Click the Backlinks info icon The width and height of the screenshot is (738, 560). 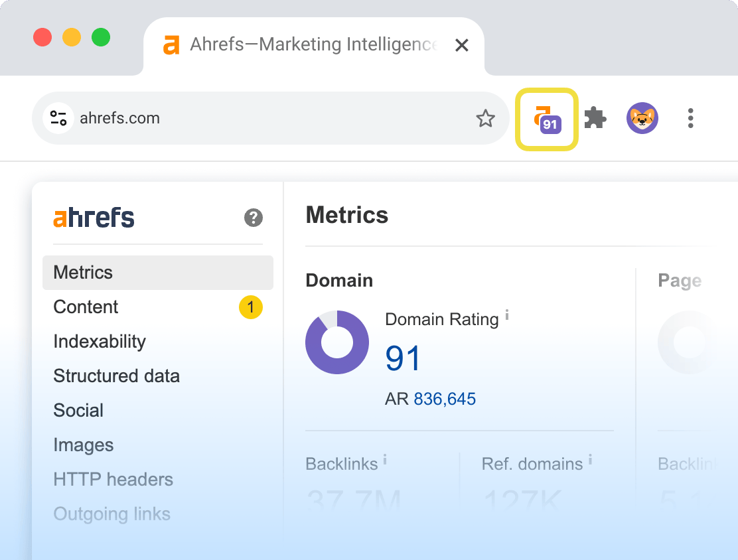pos(385,459)
